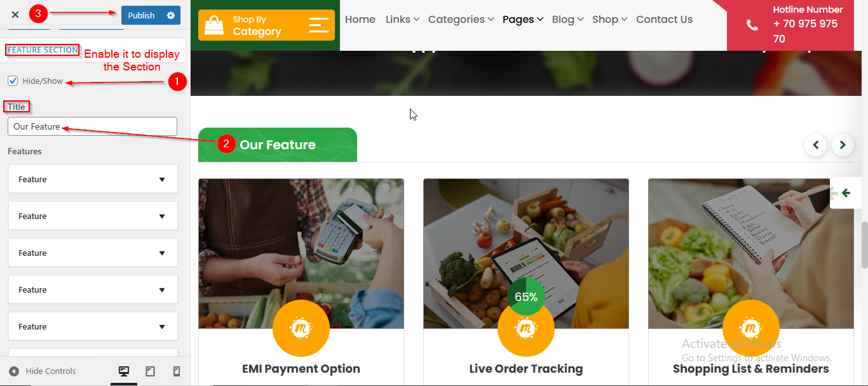Click the green back arrow tab on right edge

point(846,193)
